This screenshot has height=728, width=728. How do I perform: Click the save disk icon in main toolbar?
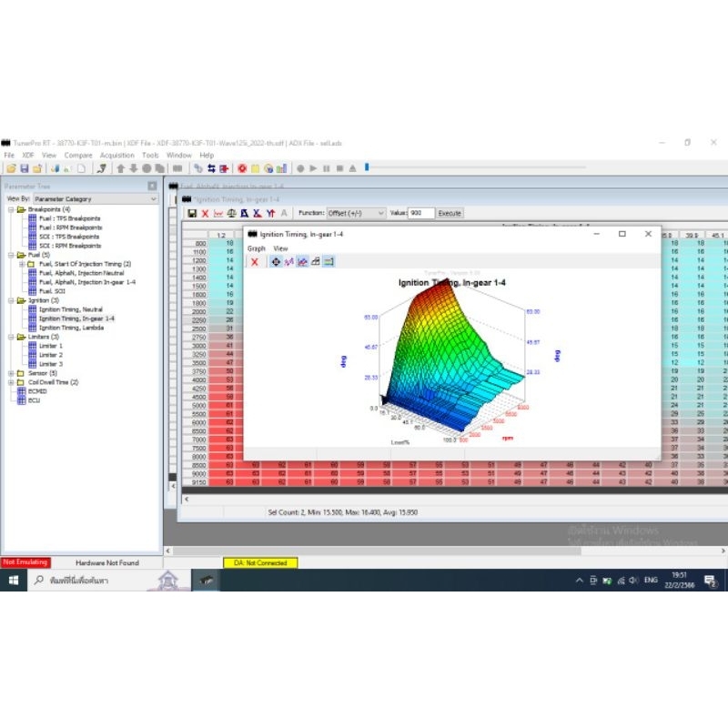pos(25,168)
